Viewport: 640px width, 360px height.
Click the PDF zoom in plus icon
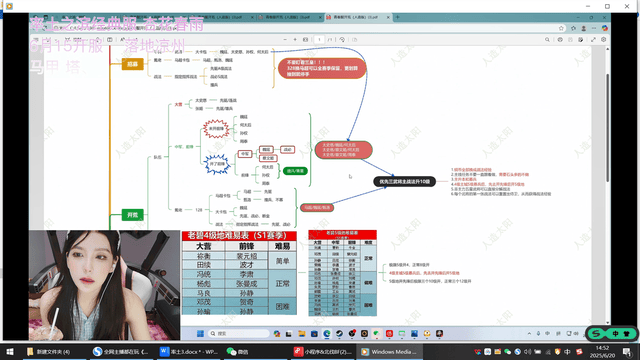[x=295, y=40]
